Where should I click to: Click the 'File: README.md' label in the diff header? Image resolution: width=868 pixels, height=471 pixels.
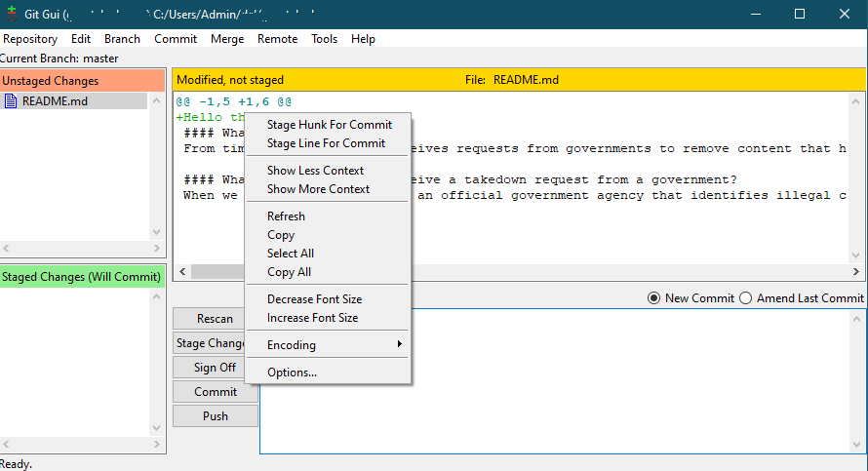[x=511, y=80]
